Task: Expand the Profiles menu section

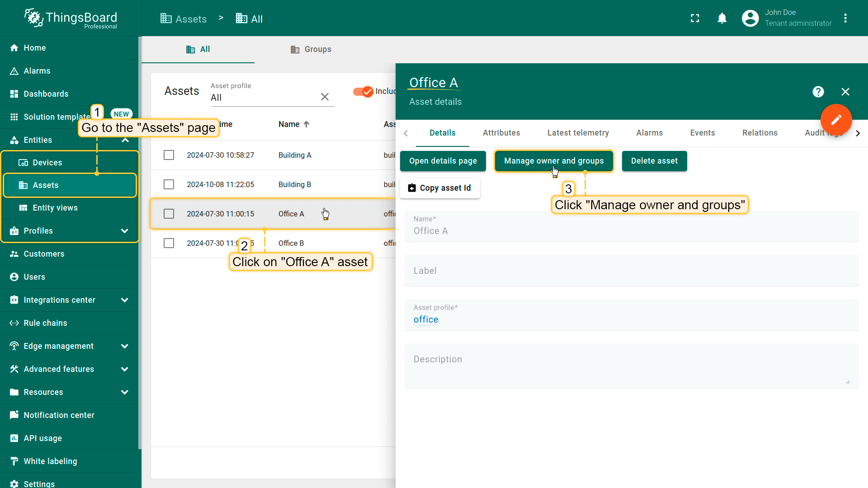Action: (x=124, y=231)
